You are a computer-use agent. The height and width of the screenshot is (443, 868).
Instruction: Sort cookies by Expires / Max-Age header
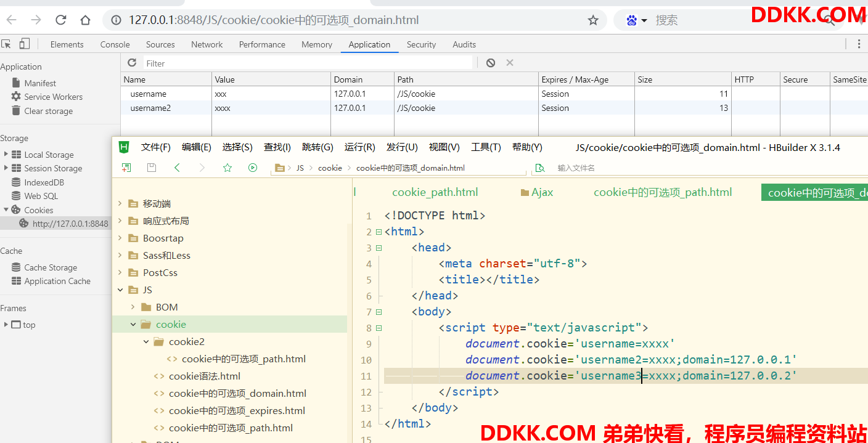586,79
